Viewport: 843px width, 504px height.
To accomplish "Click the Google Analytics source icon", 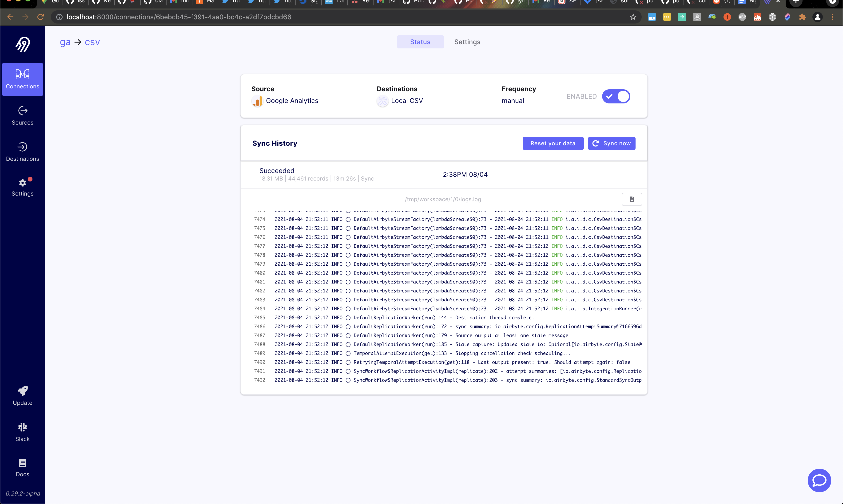I will coord(257,101).
